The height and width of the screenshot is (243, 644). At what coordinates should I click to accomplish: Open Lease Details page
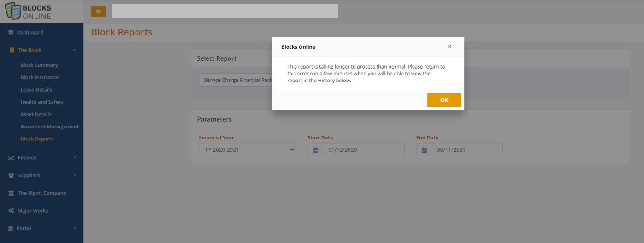coord(36,90)
